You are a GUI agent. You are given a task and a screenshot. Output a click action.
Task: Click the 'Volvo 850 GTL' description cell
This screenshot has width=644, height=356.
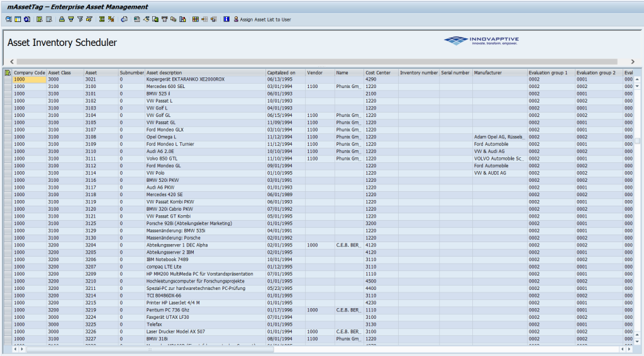tap(206, 159)
